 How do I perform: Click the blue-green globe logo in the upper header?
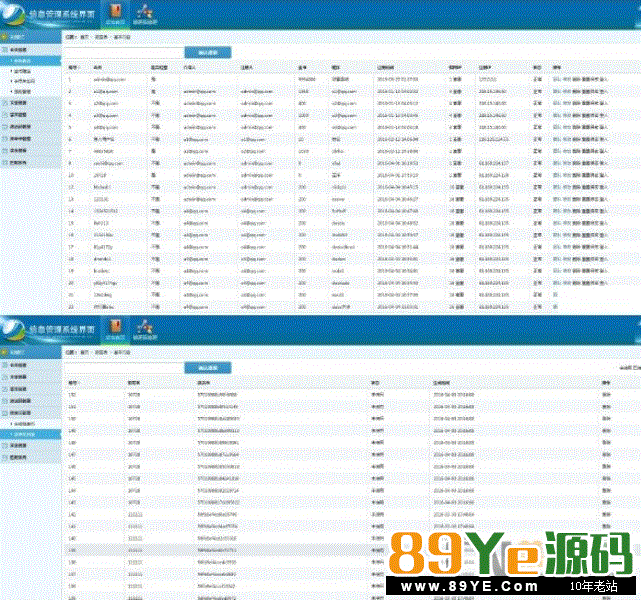click(x=12, y=14)
